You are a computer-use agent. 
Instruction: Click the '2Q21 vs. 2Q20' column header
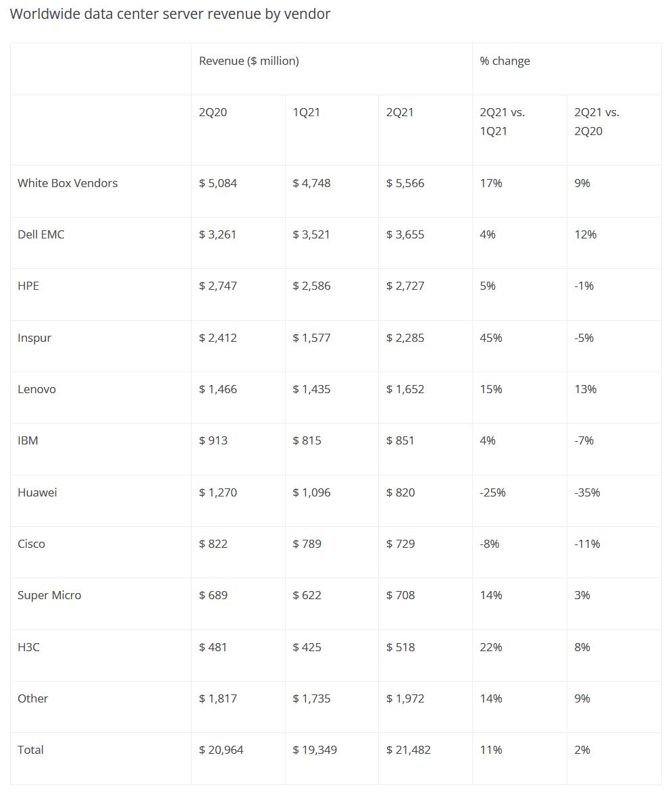[x=596, y=122]
